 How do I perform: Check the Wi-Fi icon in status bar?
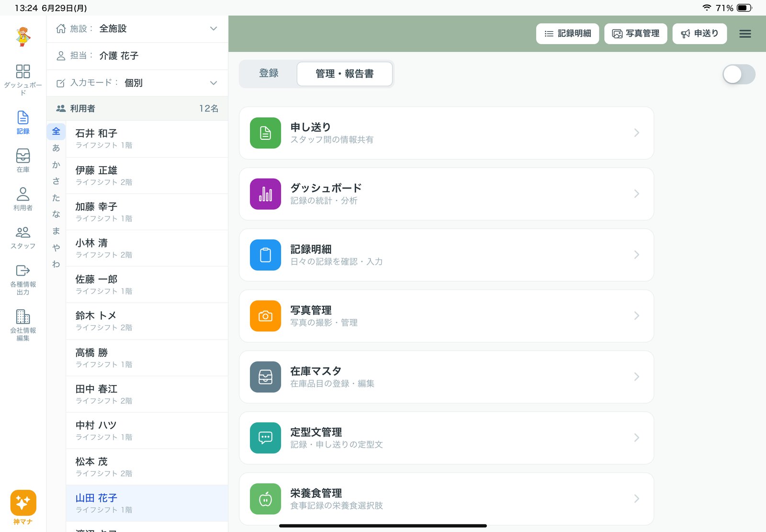click(707, 8)
